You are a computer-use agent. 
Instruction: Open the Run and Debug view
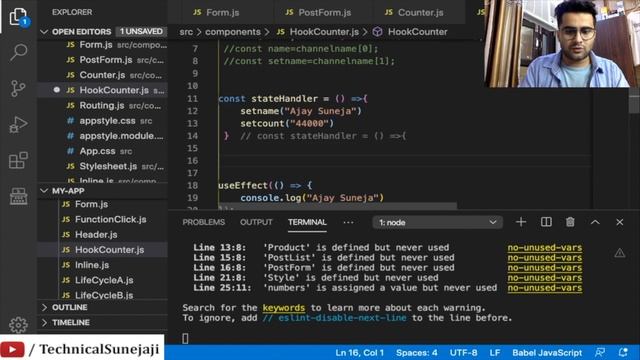(18, 124)
